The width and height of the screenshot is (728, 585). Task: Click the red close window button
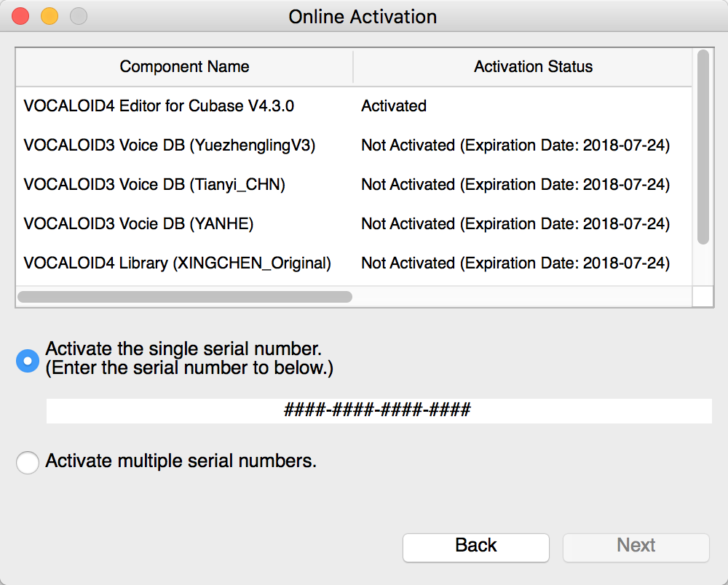click(x=20, y=16)
